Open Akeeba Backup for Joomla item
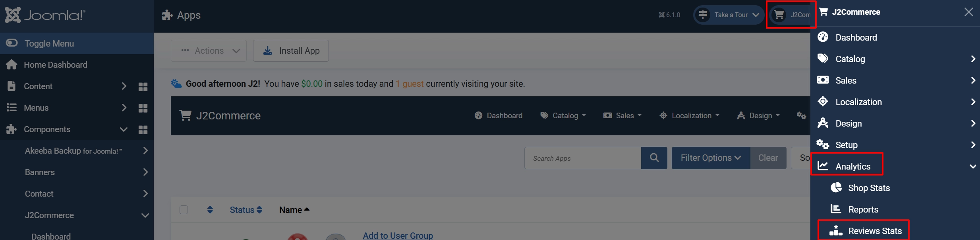The width and height of the screenshot is (980, 240). pyautogui.click(x=73, y=151)
